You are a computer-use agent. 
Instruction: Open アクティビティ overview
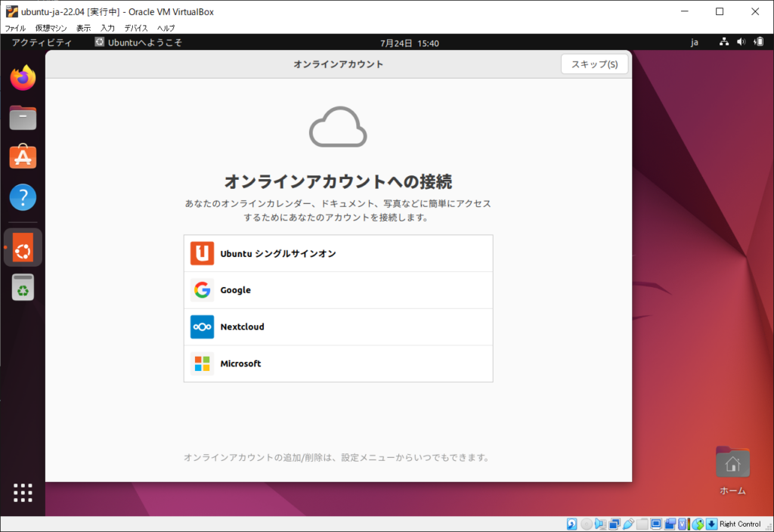[x=42, y=42]
